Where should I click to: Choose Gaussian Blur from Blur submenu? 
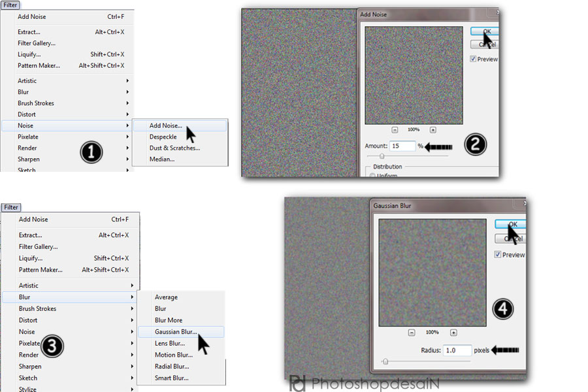[176, 332]
